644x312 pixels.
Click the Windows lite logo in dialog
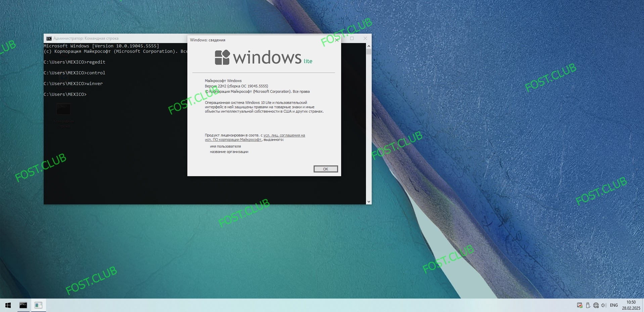click(264, 57)
